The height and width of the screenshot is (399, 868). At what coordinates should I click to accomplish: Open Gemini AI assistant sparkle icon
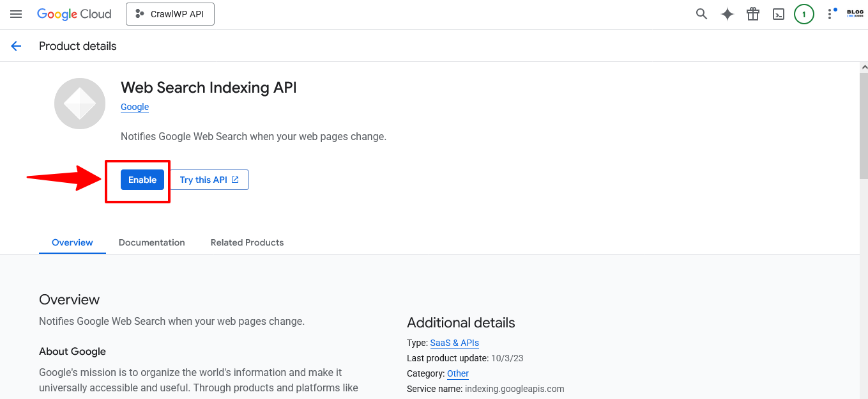727,14
